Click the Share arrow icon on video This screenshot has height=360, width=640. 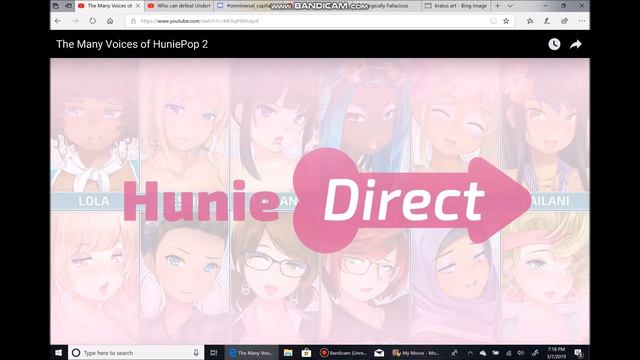coord(576,44)
